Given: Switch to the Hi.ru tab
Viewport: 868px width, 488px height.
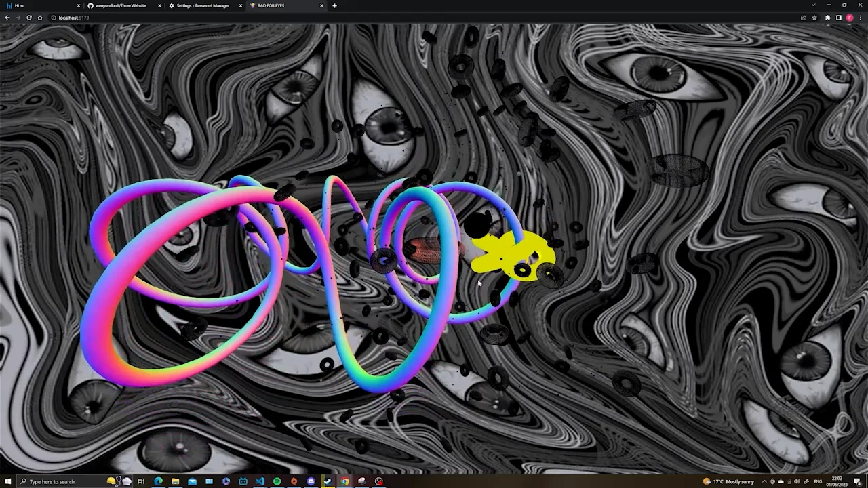Looking at the screenshot, I should [42, 5].
